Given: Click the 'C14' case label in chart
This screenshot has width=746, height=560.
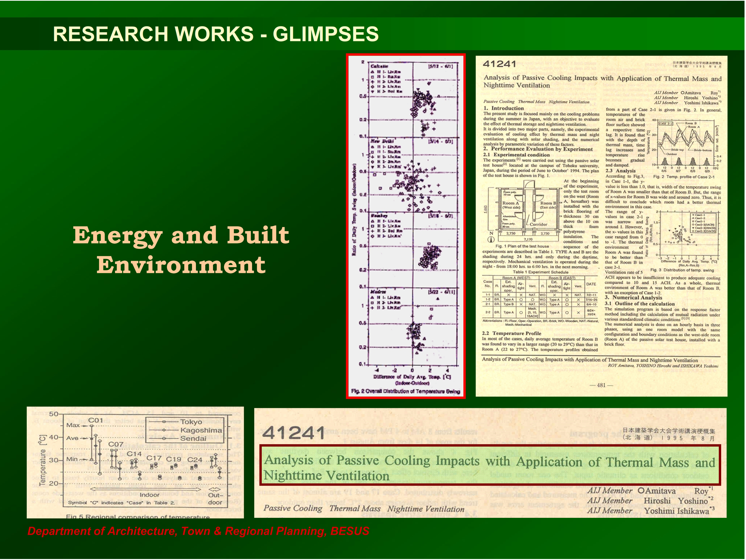Looking at the screenshot, I should [134, 454].
